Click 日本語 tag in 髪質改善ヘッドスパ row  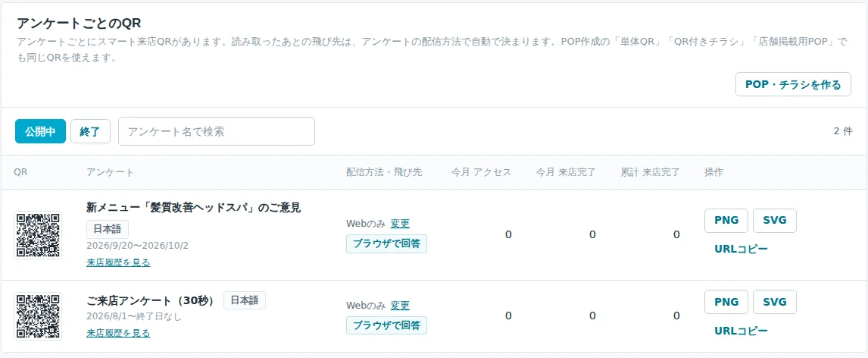click(x=108, y=229)
